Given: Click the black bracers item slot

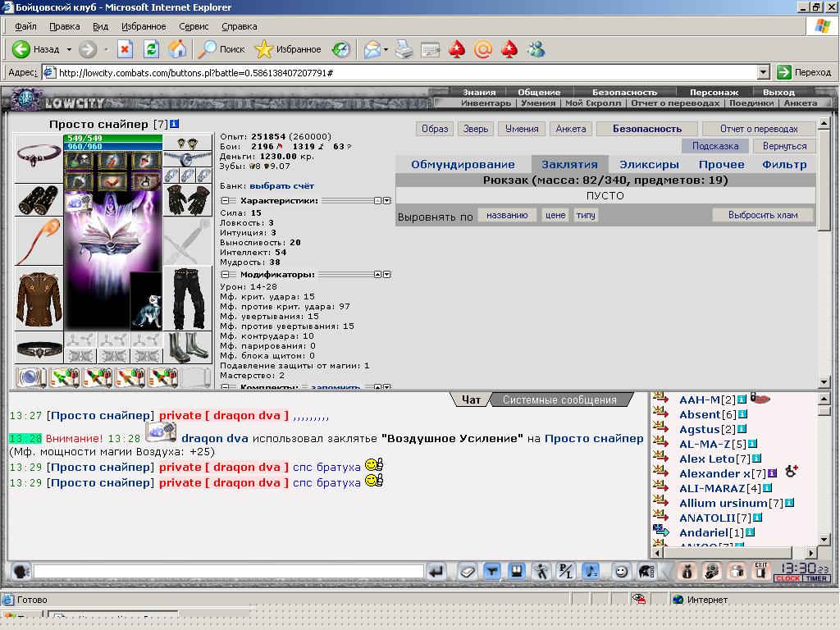Looking at the screenshot, I should (39, 200).
